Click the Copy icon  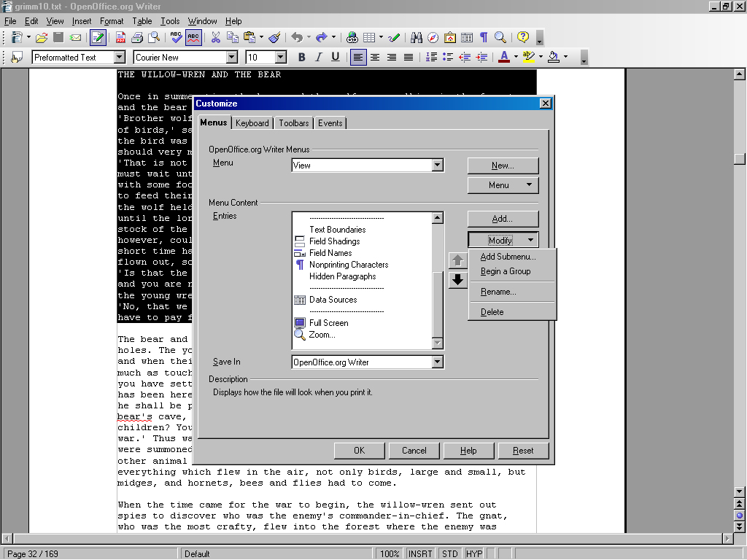click(x=233, y=38)
